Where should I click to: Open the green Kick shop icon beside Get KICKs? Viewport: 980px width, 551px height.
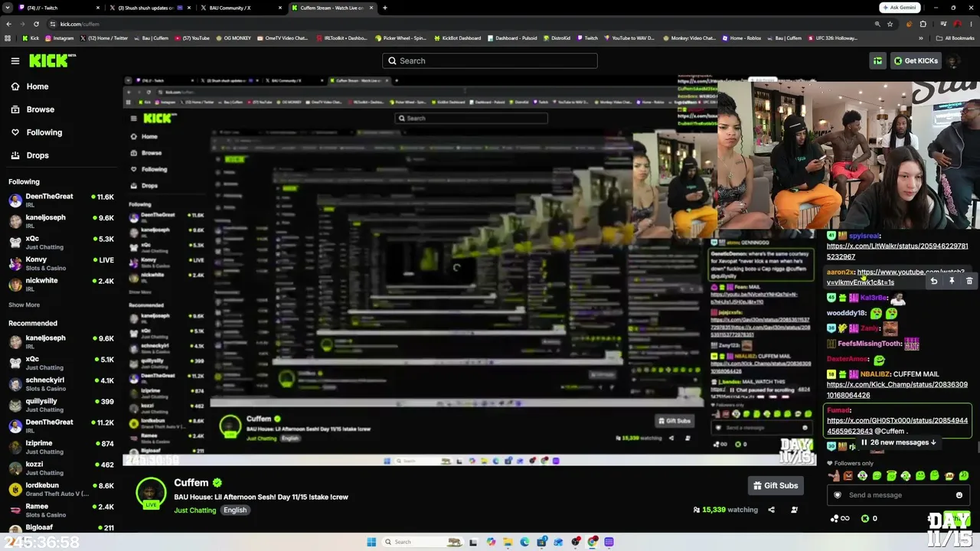click(877, 60)
